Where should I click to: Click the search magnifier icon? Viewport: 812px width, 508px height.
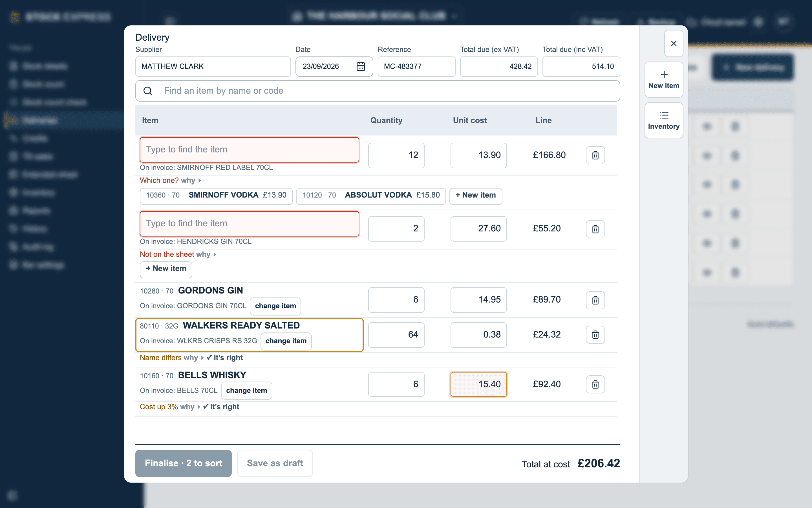point(148,91)
